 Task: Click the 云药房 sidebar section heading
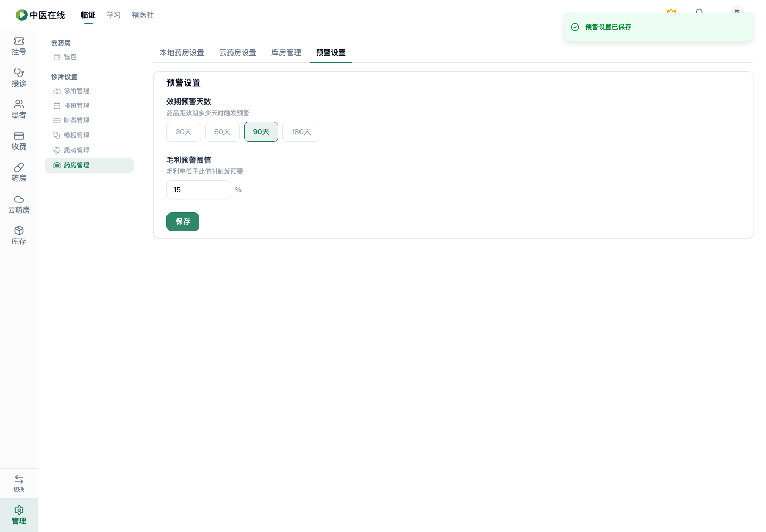pyautogui.click(x=61, y=43)
